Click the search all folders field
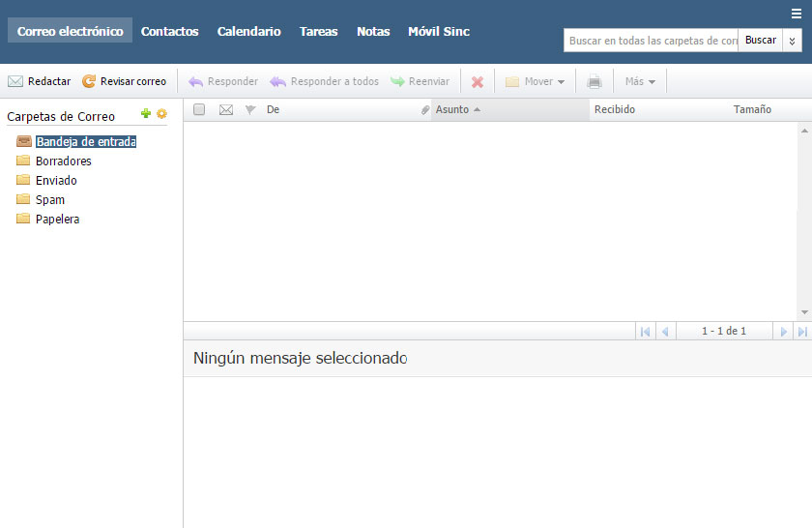The height and width of the screenshot is (528, 812). [652, 41]
